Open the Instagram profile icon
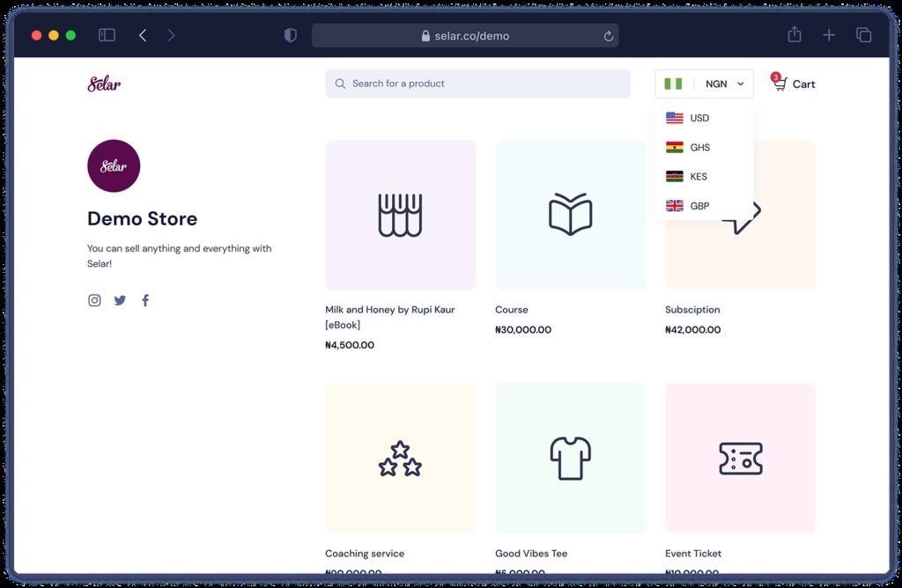Screen dimensions: 902x588 [x=94, y=300]
